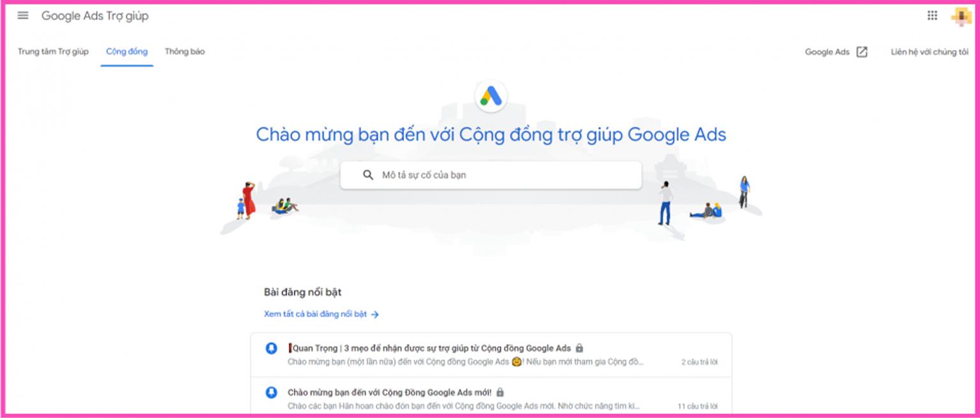
Task: Open the Google apps grid
Action: tap(932, 16)
